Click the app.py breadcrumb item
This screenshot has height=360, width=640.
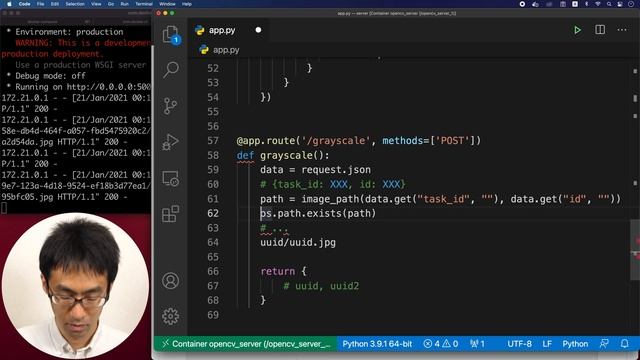220,50
